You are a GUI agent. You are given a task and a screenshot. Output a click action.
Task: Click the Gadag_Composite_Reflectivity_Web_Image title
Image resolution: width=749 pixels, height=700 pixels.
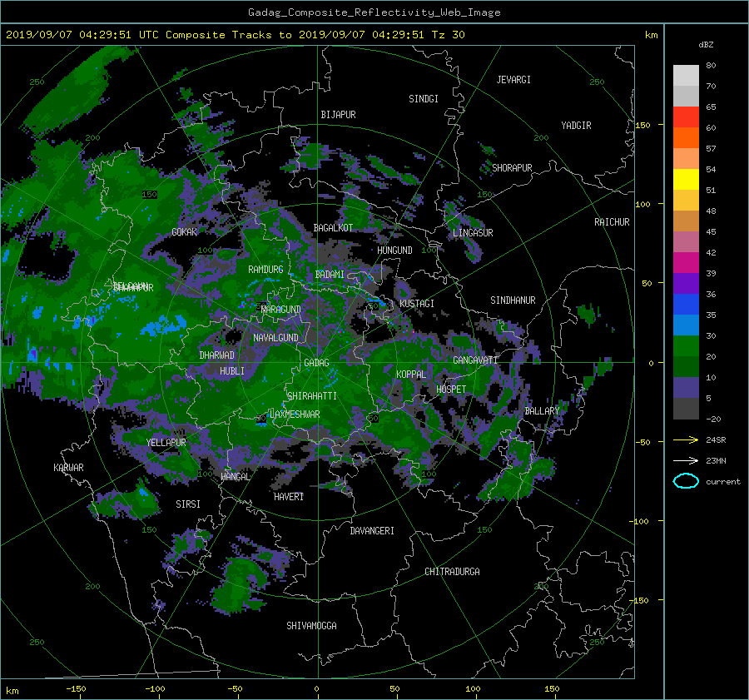(x=374, y=12)
